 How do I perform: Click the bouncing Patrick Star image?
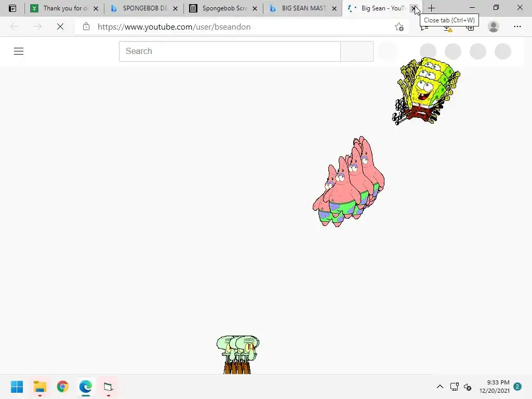coord(349,181)
